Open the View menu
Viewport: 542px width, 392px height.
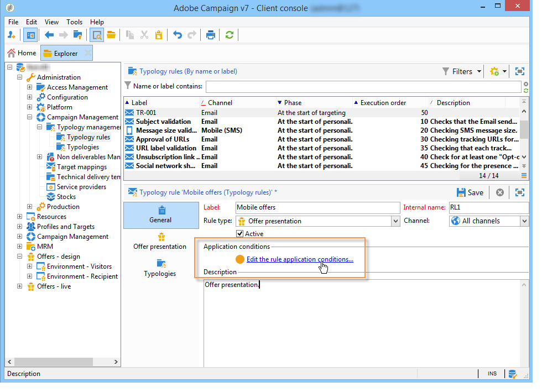51,22
